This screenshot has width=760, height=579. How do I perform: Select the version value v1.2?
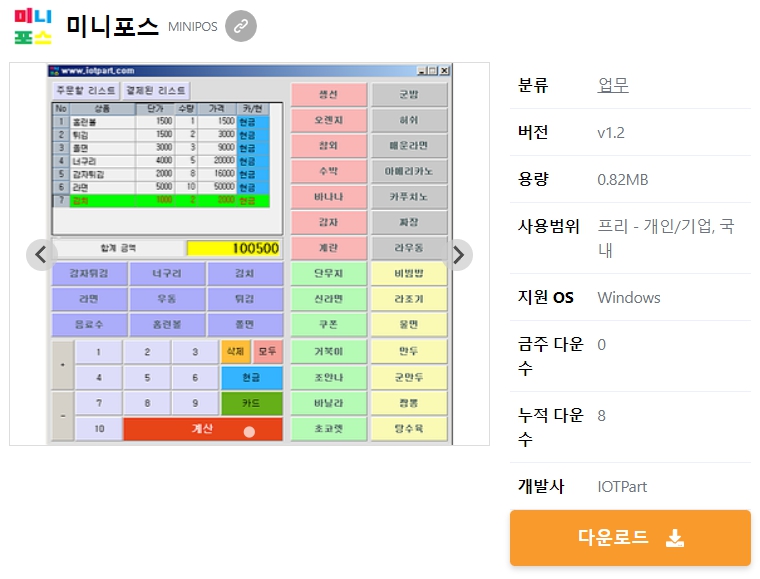(611, 132)
